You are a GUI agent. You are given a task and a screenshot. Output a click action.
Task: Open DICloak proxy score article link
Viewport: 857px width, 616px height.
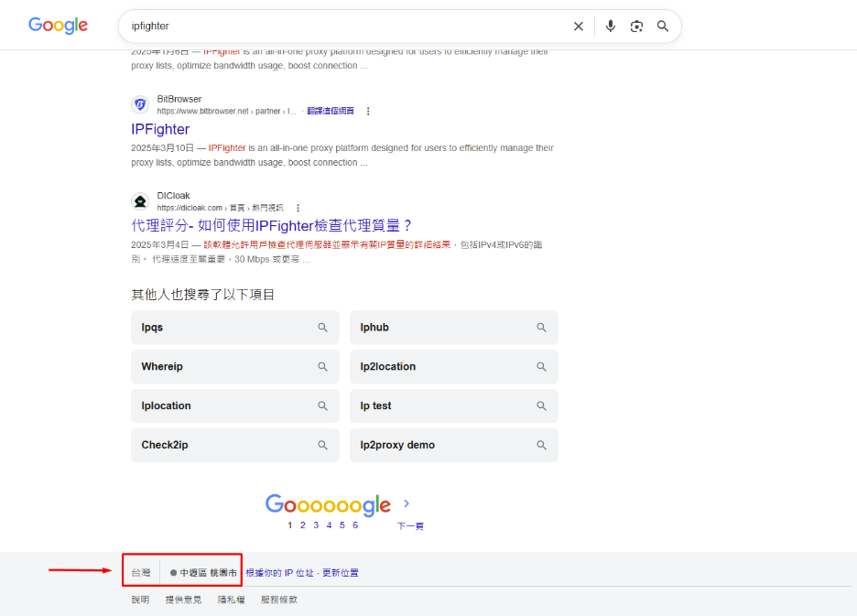pos(271,225)
